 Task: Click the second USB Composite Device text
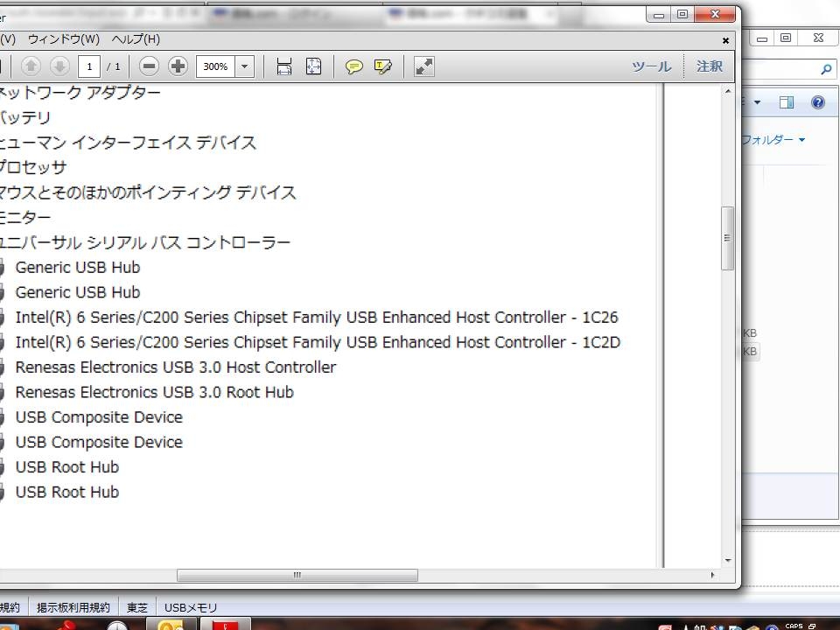pyautogui.click(x=99, y=443)
